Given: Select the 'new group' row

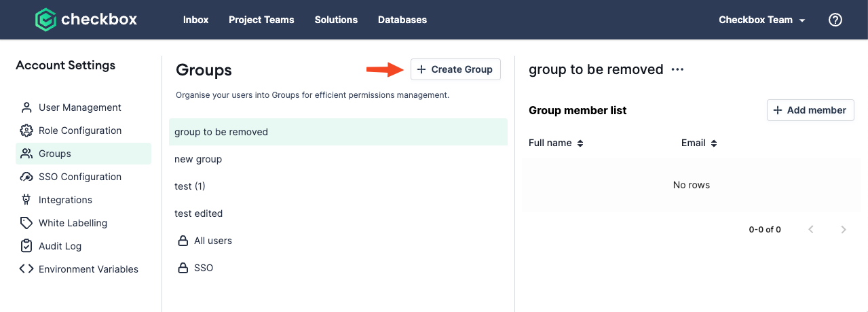Looking at the screenshot, I should point(338,159).
